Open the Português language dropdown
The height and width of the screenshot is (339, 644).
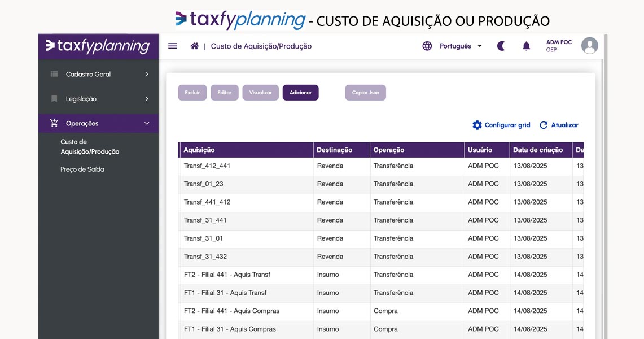click(x=461, y=46)
